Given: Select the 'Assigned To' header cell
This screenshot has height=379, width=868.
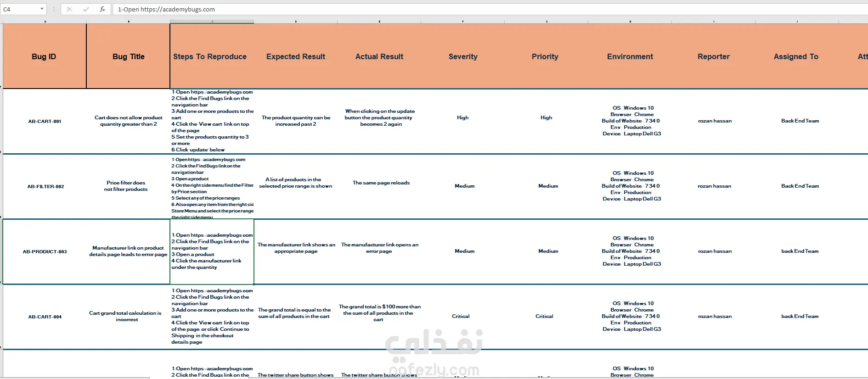Looking at the screenshot, I should pos(796,56).
